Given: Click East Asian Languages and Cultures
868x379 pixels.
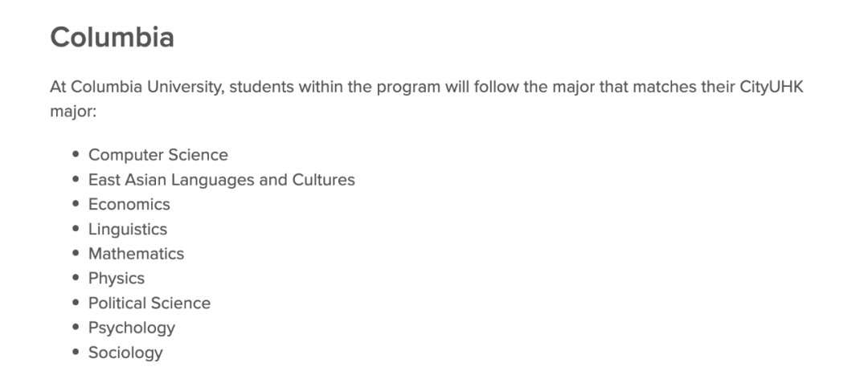Looking at the screenshot, I should tap(222, 180).
